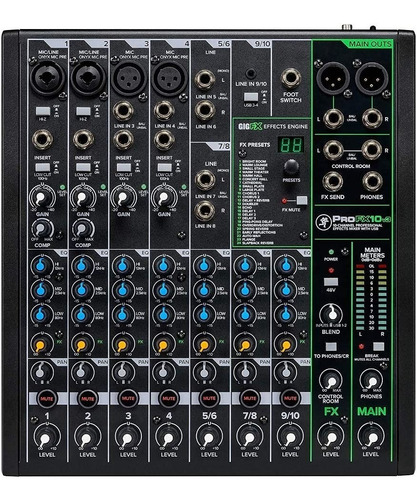Viewport: 417px width, 500px height.
Task: Click the PHONES volume knob
Action: pos(371,380)
